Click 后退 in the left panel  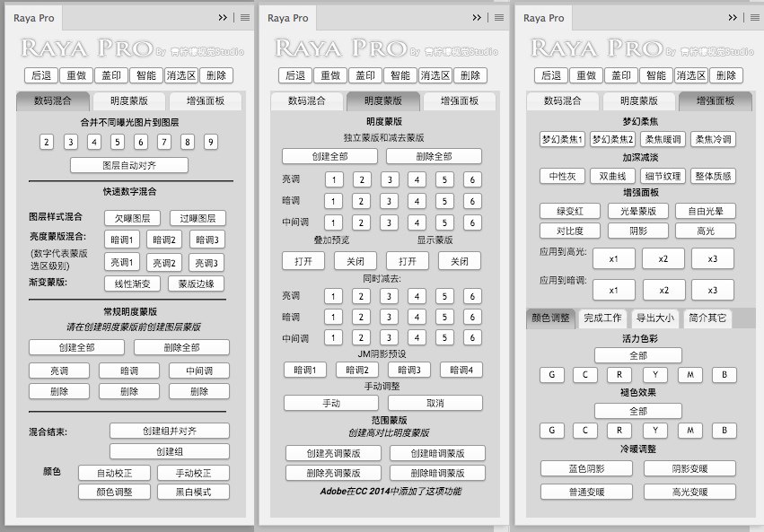click(41, 75)
